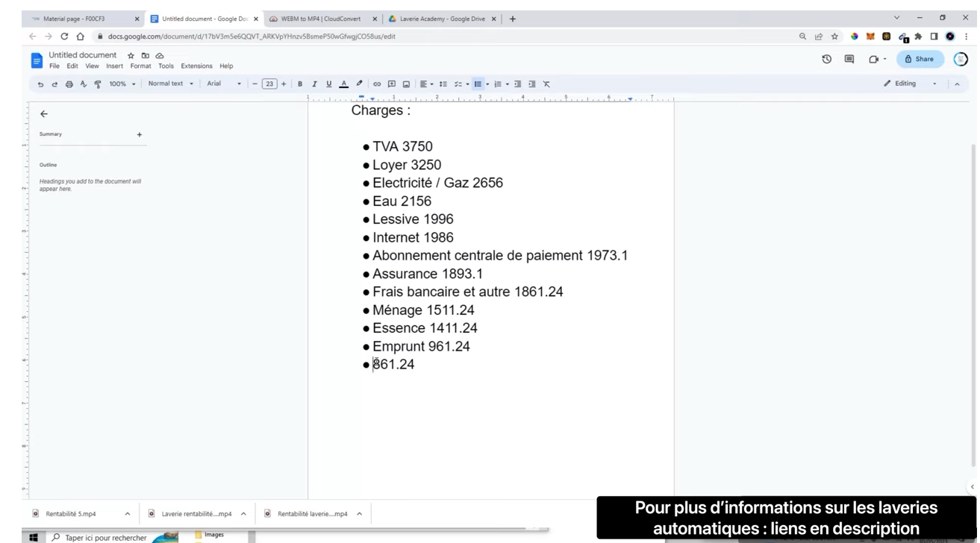980x543 pixels.
Task: Click the font size field showing 23
Action: tap(269, 84)
